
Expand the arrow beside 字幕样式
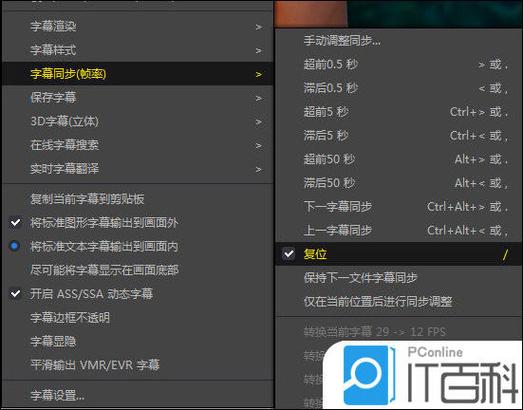coord(258,51)
